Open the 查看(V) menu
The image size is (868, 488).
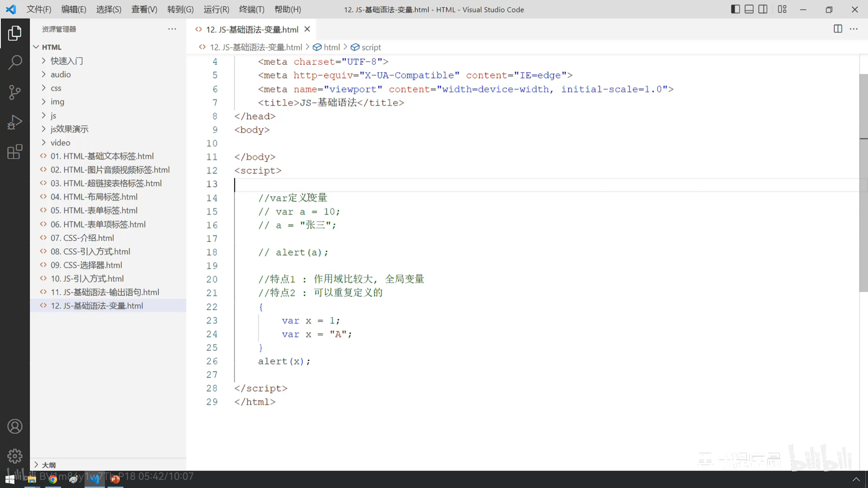[144, 9]
